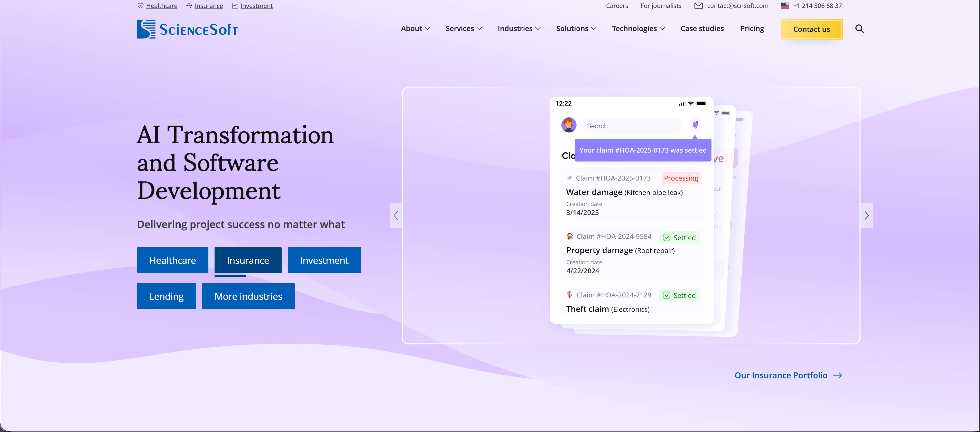The image size is (980, 432).
Task: Select the Investment industry tab
Action: click(324, 260)
